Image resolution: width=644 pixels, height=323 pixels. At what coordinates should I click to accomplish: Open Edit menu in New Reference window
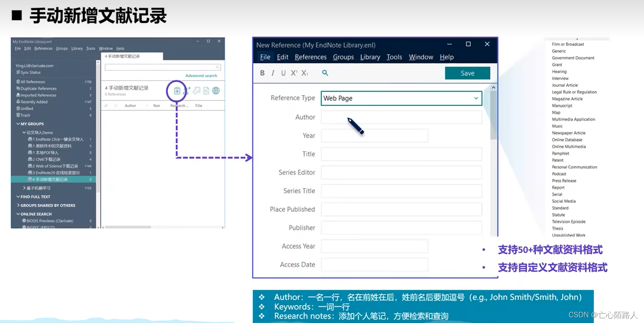(282, 57)
